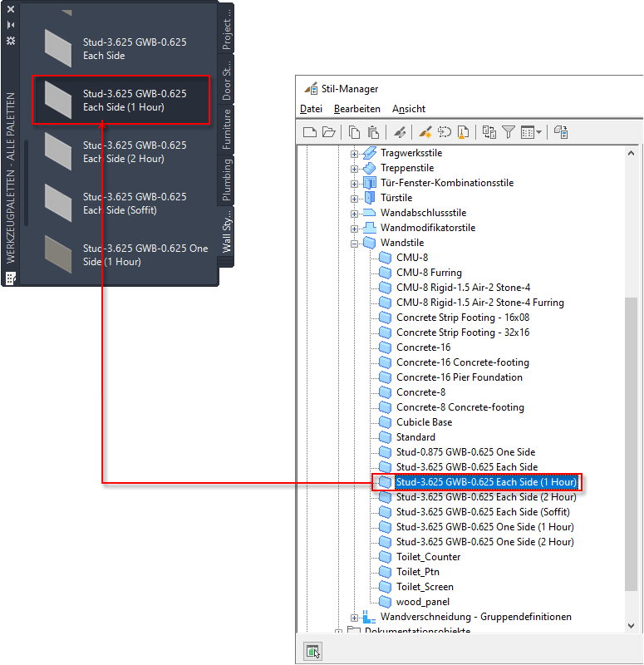Expand the Wandmodifikatorstile node
The width and height of the screenshot is (644, 665).
(x=354, y=229)
